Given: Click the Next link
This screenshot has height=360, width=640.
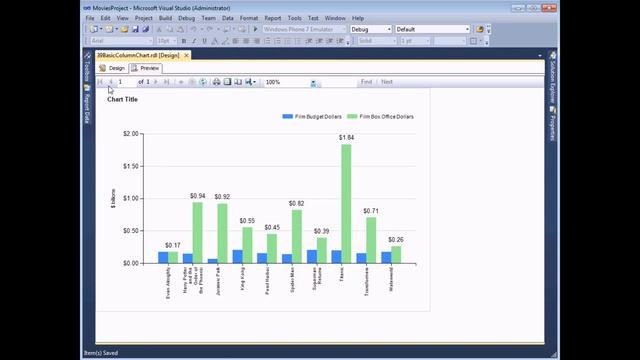Looking at the screenshot, I should click(387, 82).
